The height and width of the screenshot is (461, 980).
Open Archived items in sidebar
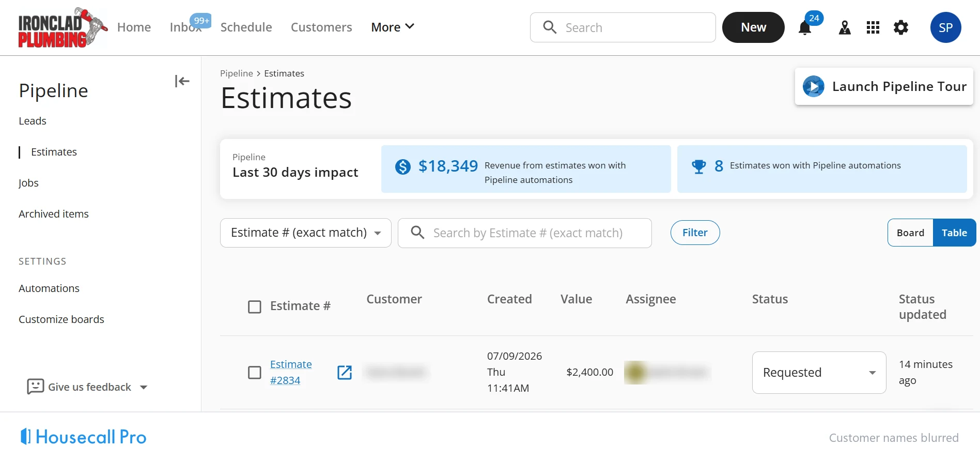click(54, 214)
